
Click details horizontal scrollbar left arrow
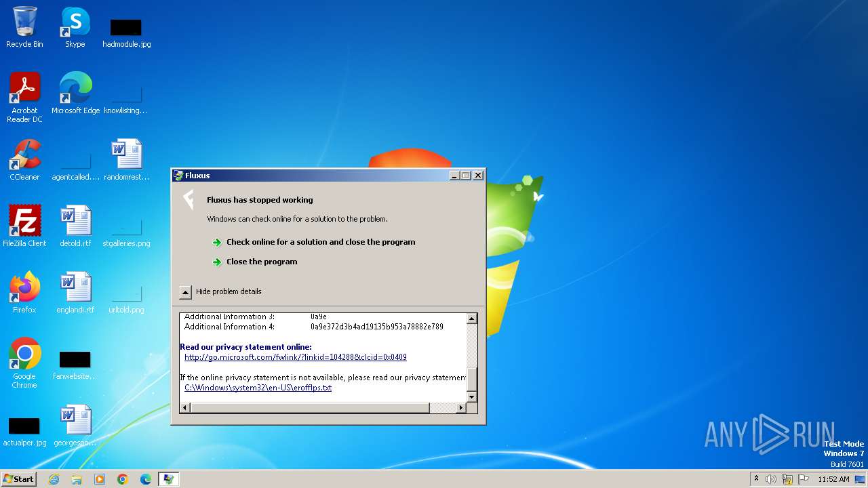185,408
